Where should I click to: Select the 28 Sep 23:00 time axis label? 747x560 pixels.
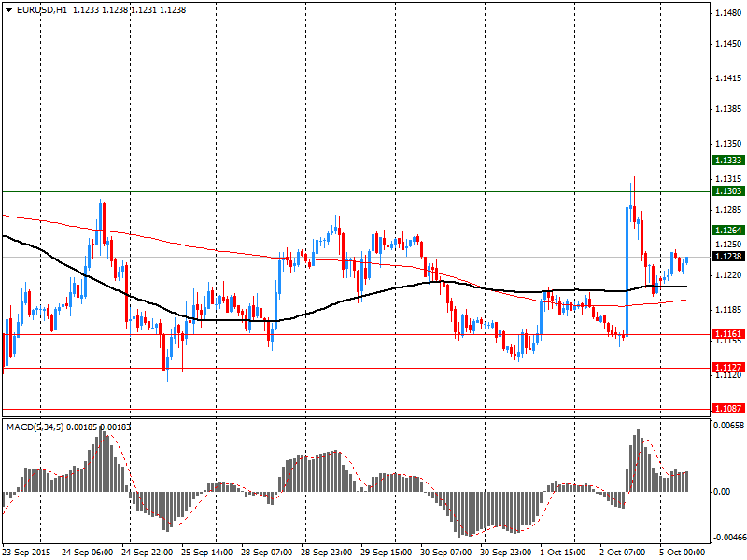(x=326, y=553)
